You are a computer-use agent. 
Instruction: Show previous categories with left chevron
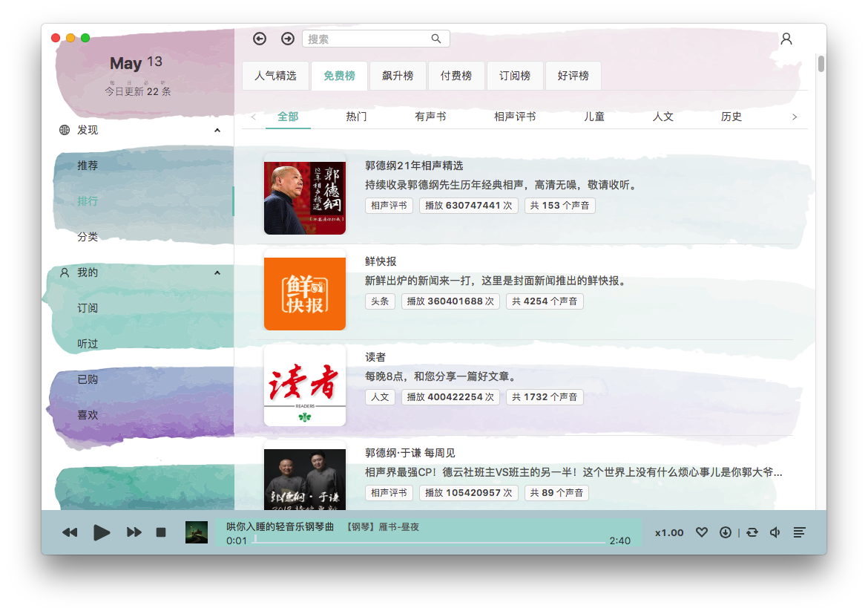click(x=254, y=117)
